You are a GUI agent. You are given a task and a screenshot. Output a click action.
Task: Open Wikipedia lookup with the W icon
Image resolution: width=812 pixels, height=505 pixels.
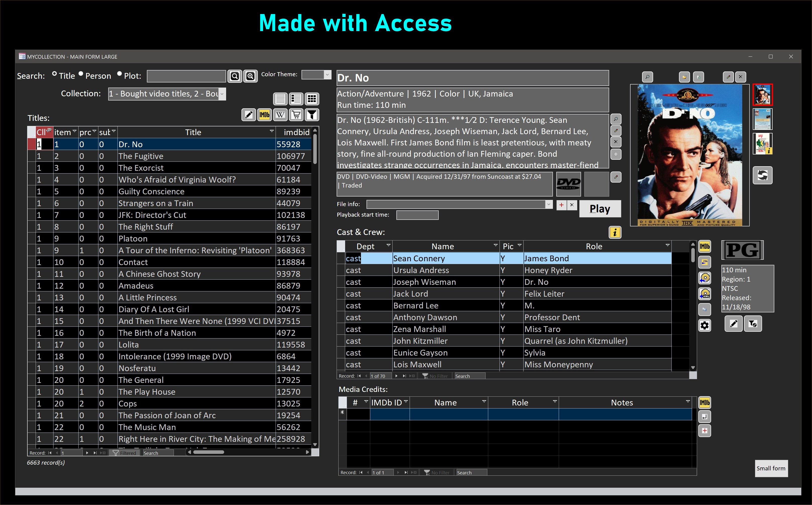tap(280, 115)
